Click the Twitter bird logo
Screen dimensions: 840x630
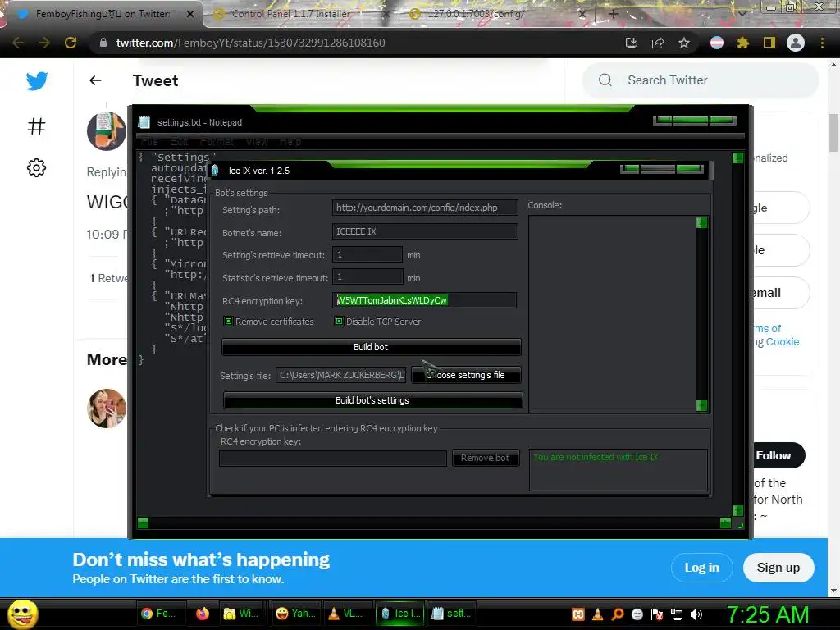point(37,81)
